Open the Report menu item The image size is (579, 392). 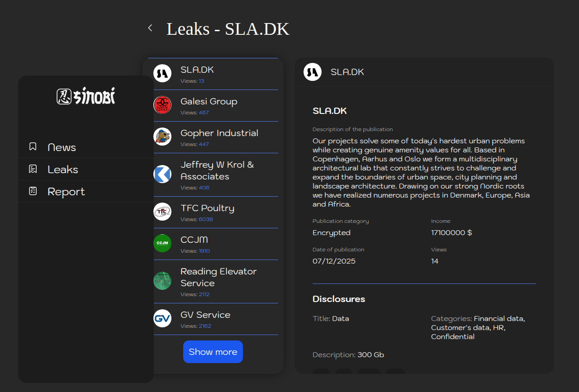[66, 192]
